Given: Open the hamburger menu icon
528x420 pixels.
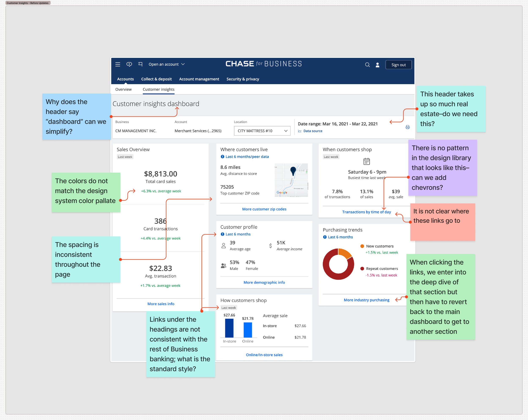Looking at the screenshot, I should [118, 64].
